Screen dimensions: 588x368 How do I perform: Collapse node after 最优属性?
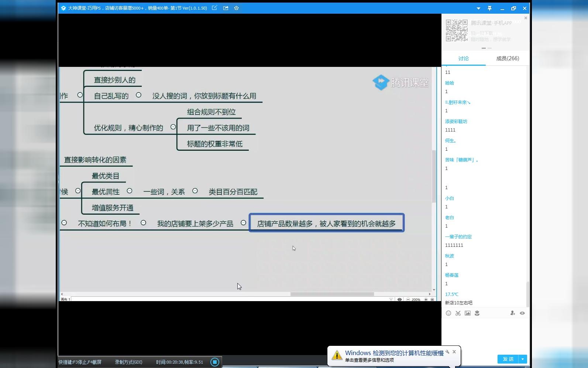[x=130, y=191]
